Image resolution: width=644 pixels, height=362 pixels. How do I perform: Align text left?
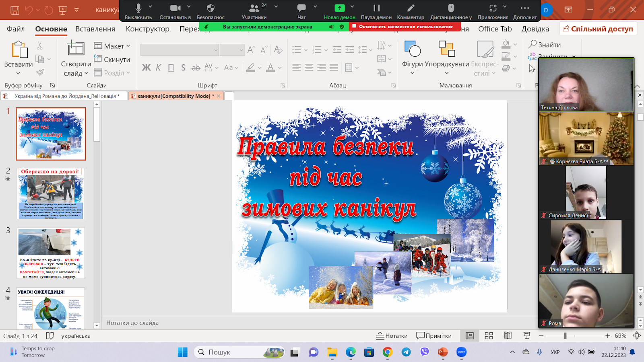pos(297,68)
